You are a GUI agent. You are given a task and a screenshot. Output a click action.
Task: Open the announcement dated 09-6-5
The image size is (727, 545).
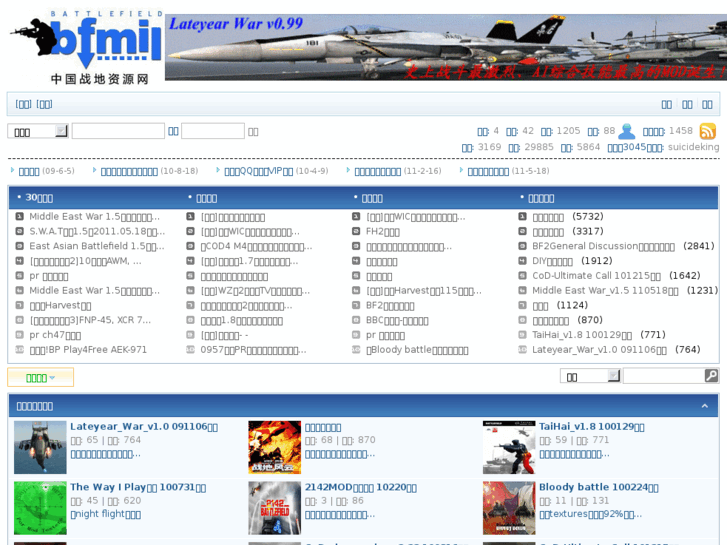pos(29,172)
